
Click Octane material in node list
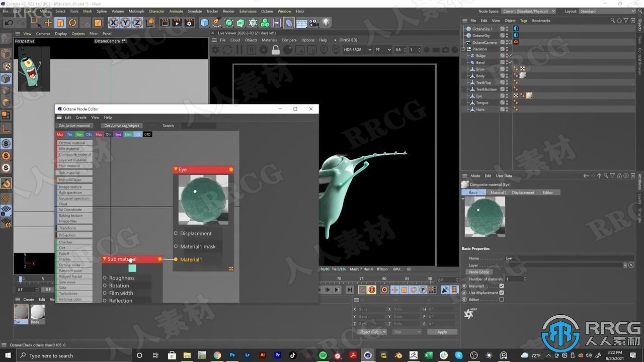tap(74, 143)
